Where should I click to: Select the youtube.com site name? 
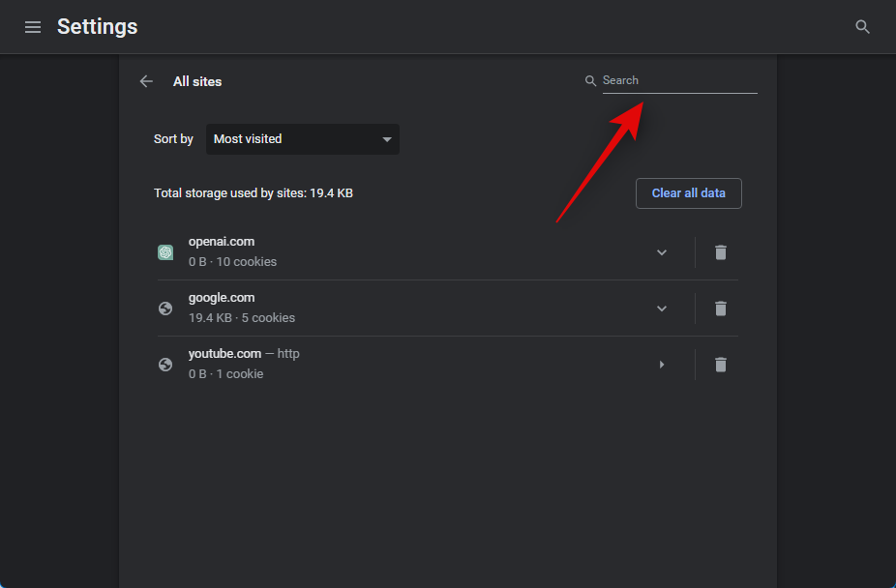tap(224, 354)
